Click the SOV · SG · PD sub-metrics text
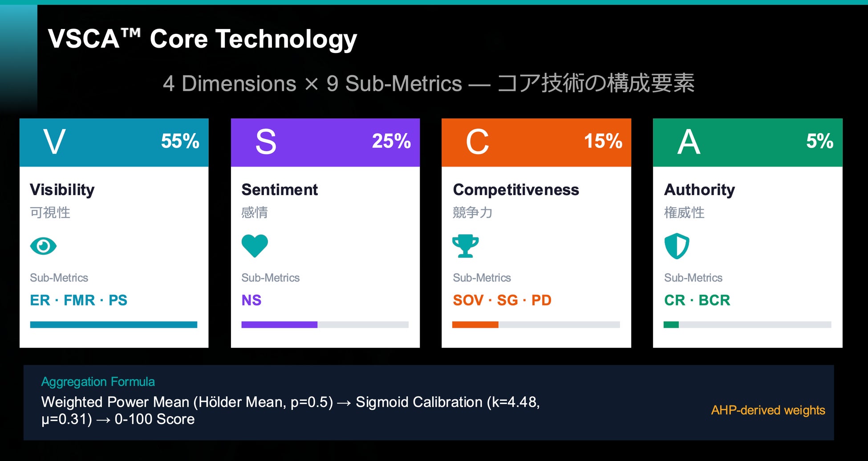 point(502,300)
